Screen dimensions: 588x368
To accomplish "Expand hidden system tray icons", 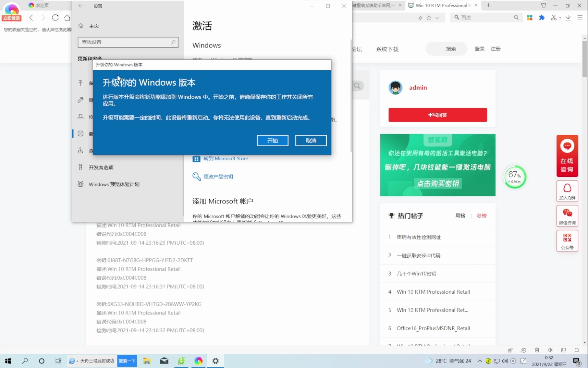I will tap(480, 361).
